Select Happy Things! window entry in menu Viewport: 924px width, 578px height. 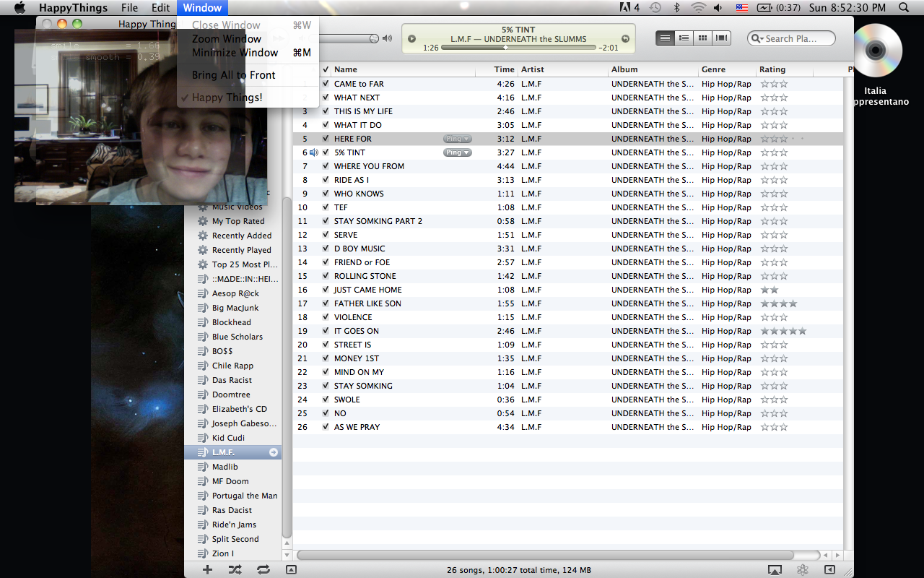248,98
